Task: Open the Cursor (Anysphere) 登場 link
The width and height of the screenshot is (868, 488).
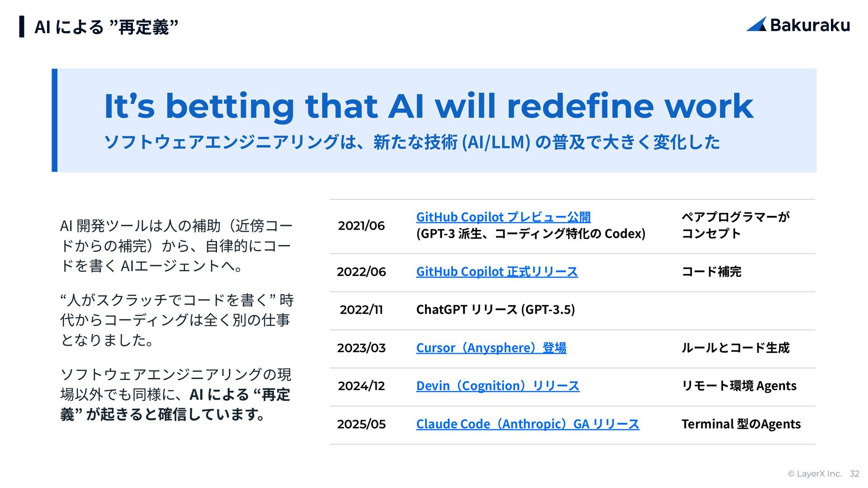Action: point(491,348)
